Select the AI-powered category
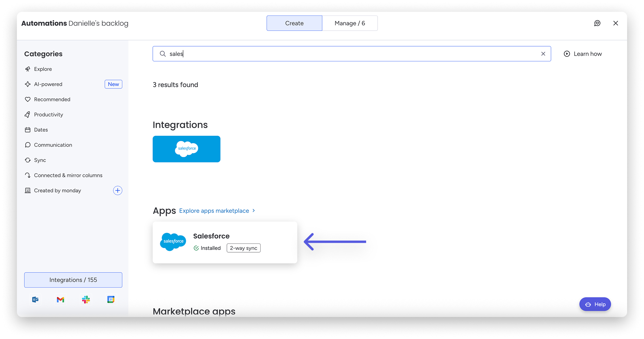The height and width of the screenshot is (339, 644). pyautogui.click(x=48, y=84)
